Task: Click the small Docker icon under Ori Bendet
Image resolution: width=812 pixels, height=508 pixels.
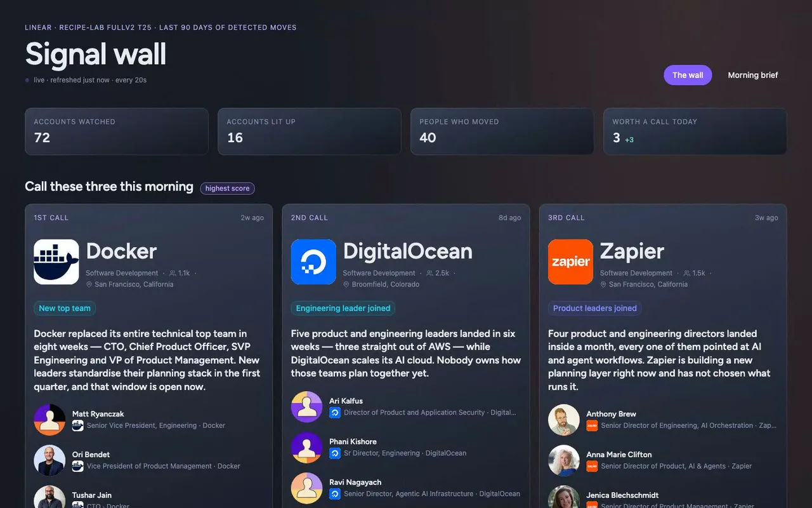Action: 78,466
